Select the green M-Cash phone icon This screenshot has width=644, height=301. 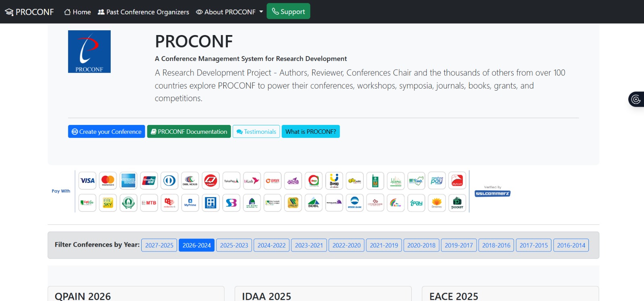[375, 181]
